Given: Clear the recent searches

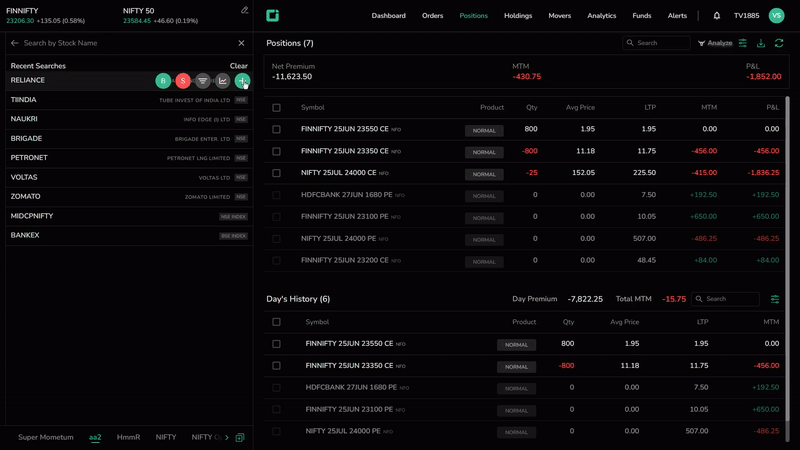Looking at the screenshot, I should (239, 66).
